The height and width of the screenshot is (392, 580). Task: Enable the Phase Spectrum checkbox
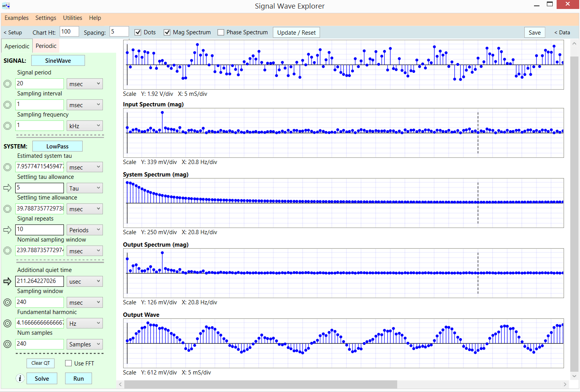(221, 32)
